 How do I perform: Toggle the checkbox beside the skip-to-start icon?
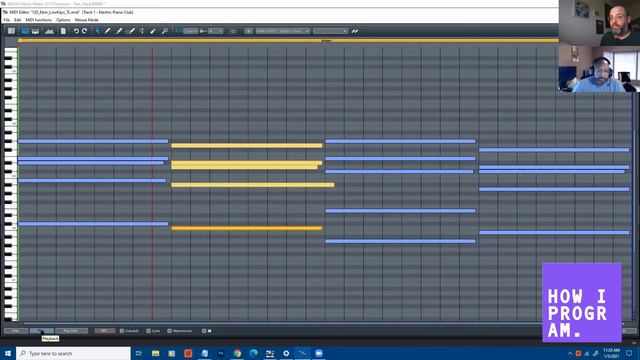[x=204, y=331]
